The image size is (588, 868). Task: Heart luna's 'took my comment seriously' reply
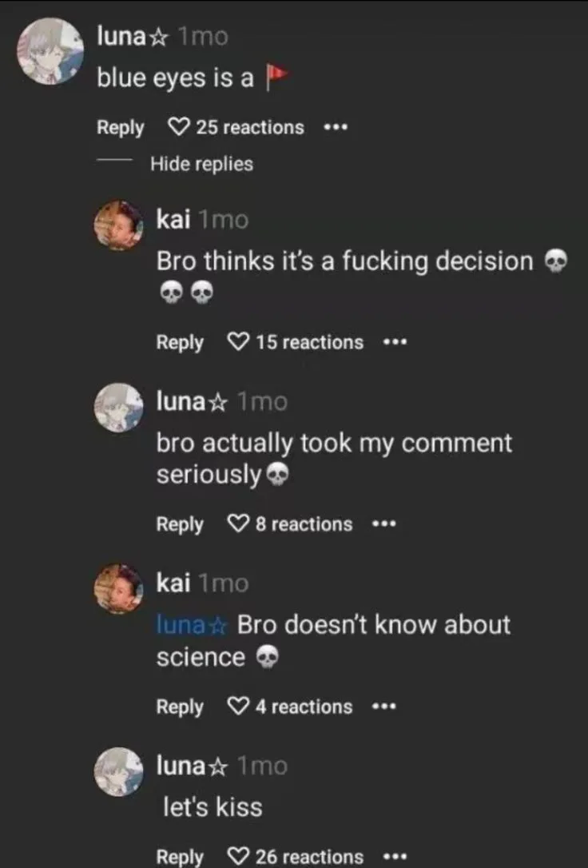click(x=239, y=524)
